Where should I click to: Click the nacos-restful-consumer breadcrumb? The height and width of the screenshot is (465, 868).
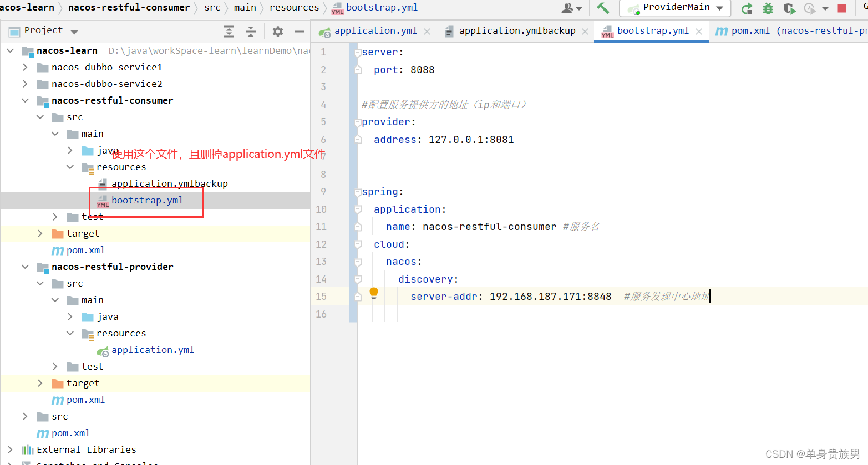coord(129,7)
